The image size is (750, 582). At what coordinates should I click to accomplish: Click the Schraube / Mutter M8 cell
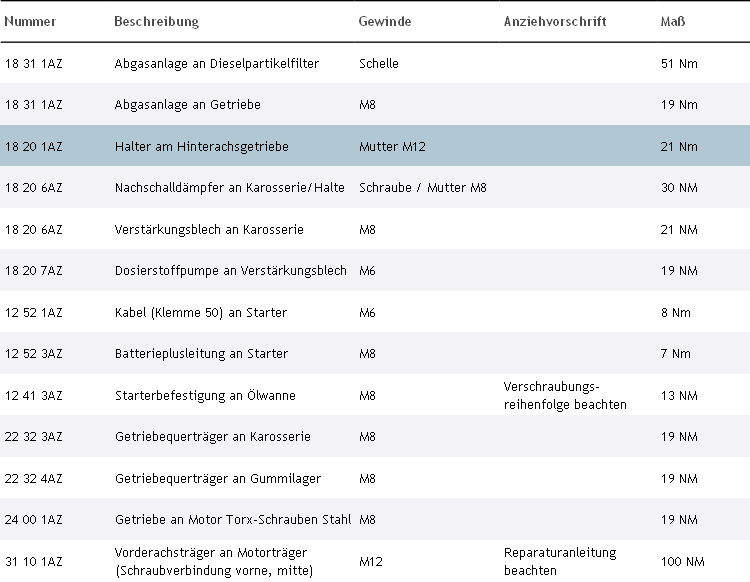(422, 188)
